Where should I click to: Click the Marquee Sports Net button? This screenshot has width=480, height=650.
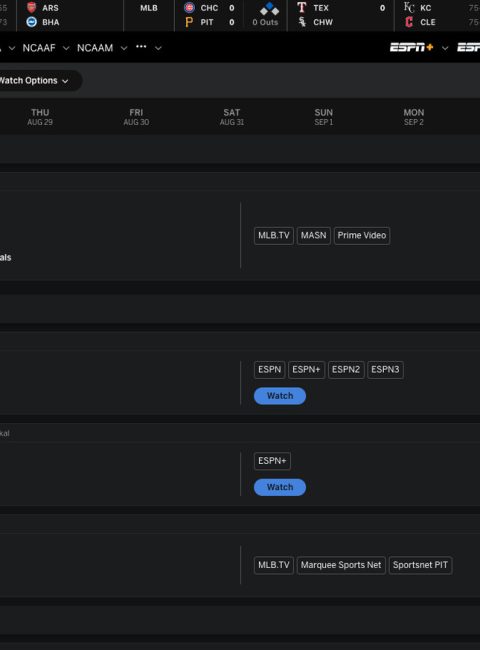coord(341,565)
